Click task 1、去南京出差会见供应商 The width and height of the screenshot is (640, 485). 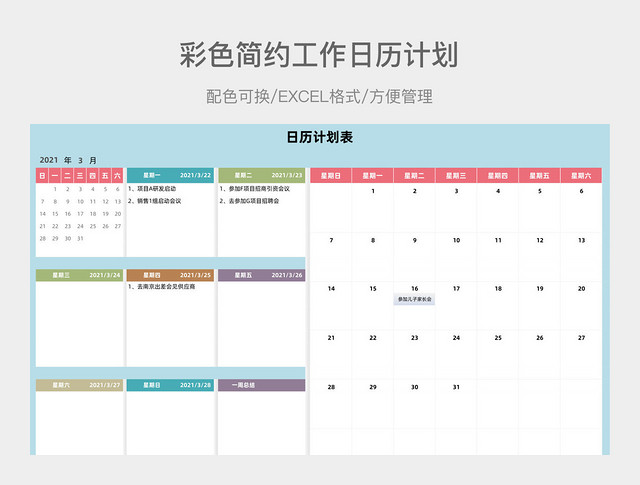(162, 287)
